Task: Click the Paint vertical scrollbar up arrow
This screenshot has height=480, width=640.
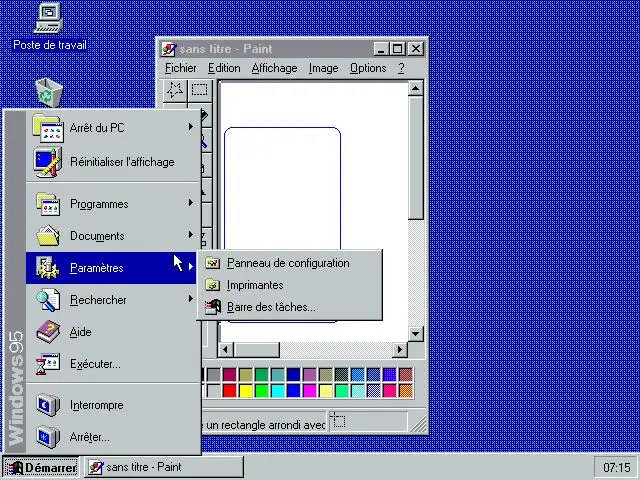Action: tap(416, 89)
